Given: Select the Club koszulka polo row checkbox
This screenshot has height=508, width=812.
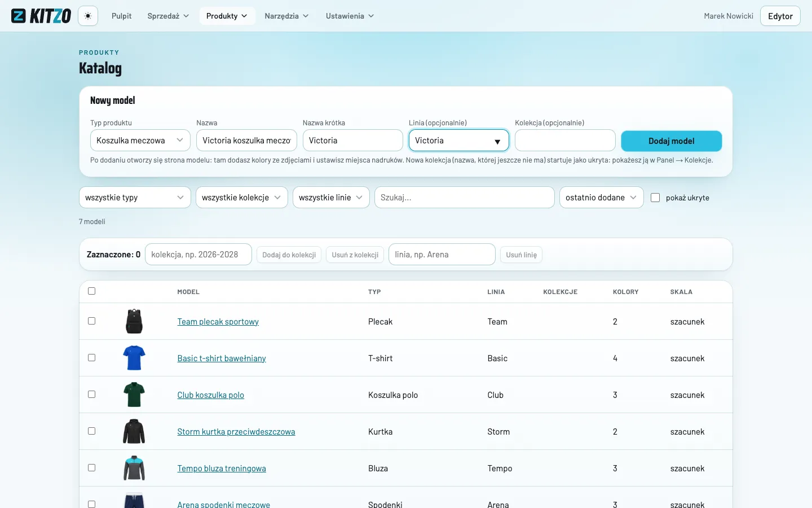Looking at the screenshot, I should (x=92, y=395).
